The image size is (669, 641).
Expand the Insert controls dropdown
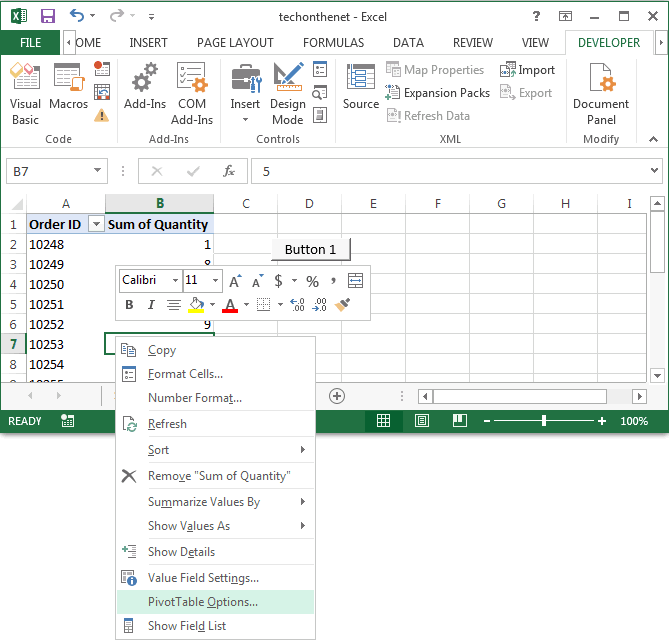[x=245, y=120]
